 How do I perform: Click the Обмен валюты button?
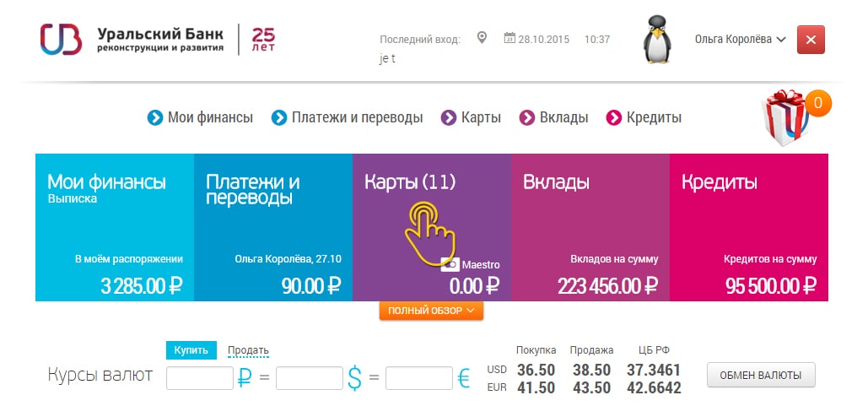[761, 375]
